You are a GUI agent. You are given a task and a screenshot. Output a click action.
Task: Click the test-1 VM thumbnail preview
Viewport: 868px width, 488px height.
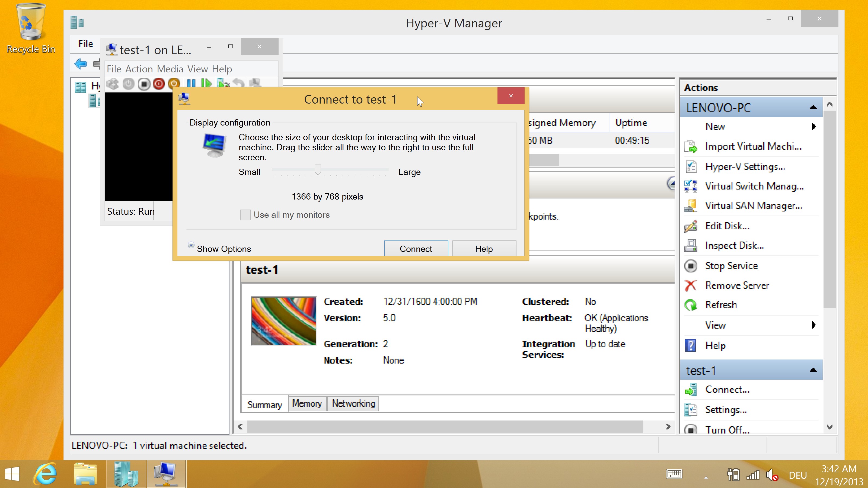[283, 321]
